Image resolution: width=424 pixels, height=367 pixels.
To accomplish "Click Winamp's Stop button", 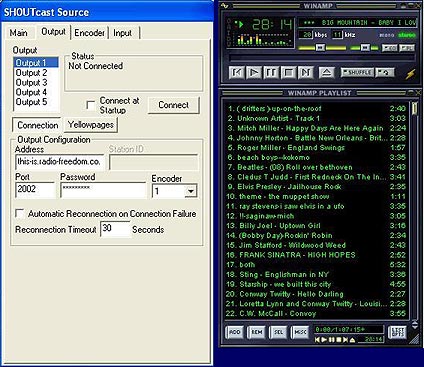I will [x=289, y=72].
